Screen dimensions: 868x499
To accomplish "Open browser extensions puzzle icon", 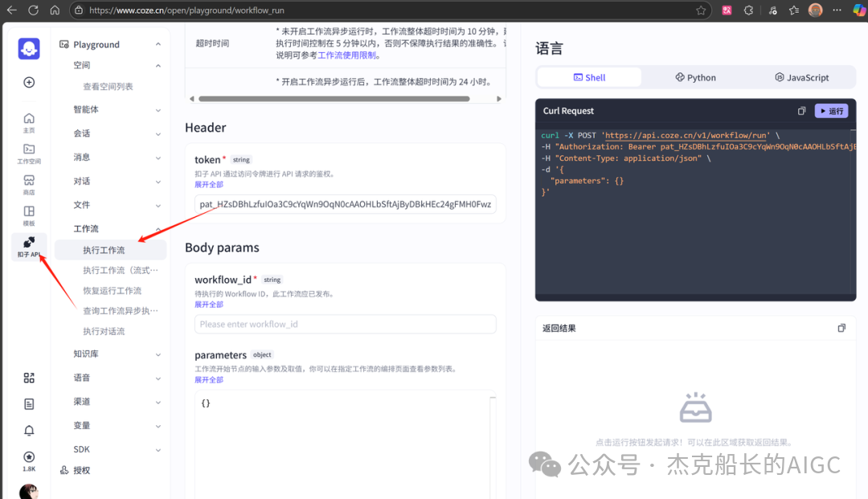I will tap(748, 10).
